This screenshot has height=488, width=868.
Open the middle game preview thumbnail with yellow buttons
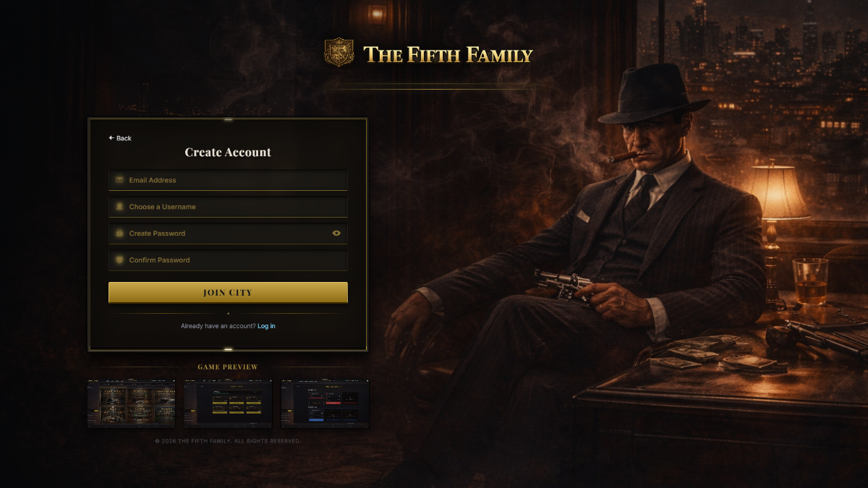pyautogui.click(x=228, y=404)
